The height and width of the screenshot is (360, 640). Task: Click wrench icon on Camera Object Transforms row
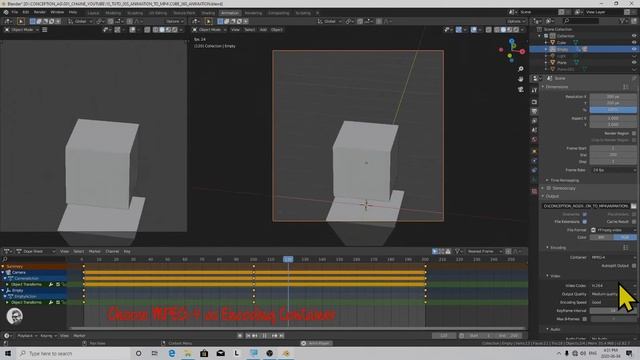click(x=51, y=284)
